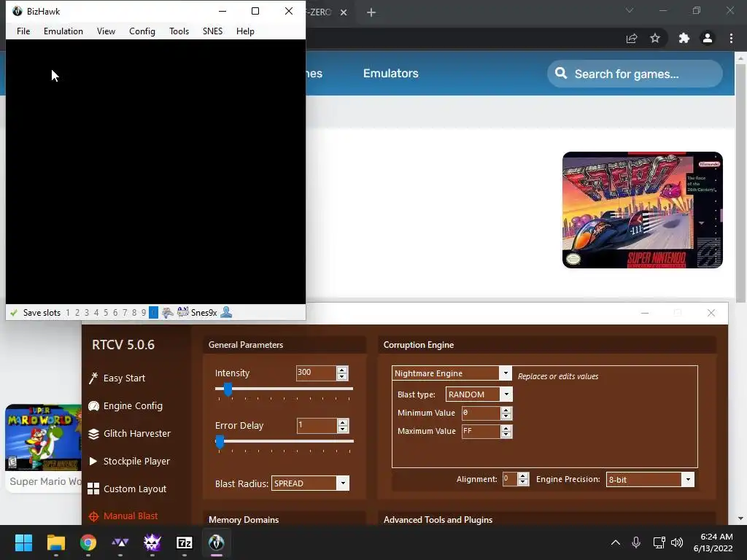Open Chrome tab search chevron
This screenshot has width=747, height=560.
point(630,10)
